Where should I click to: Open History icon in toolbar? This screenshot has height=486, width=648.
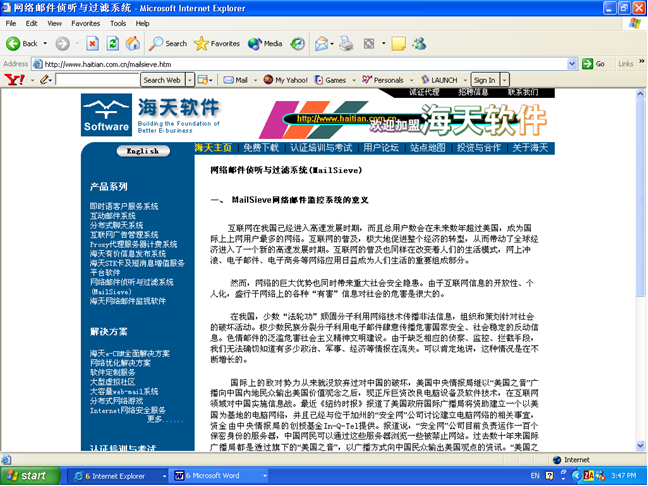[x=298, y=43]
